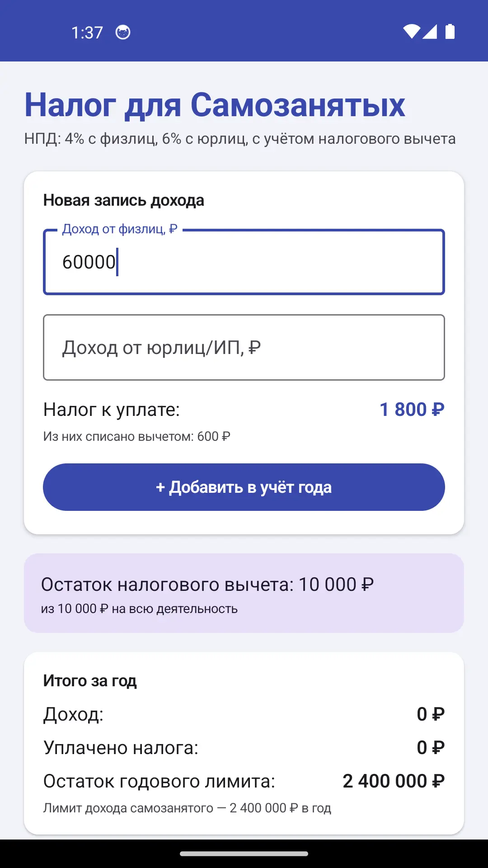Tap the Доход от юрлиц/ИП field
This screenshot has width=488, height=868.
pos(244,347)
